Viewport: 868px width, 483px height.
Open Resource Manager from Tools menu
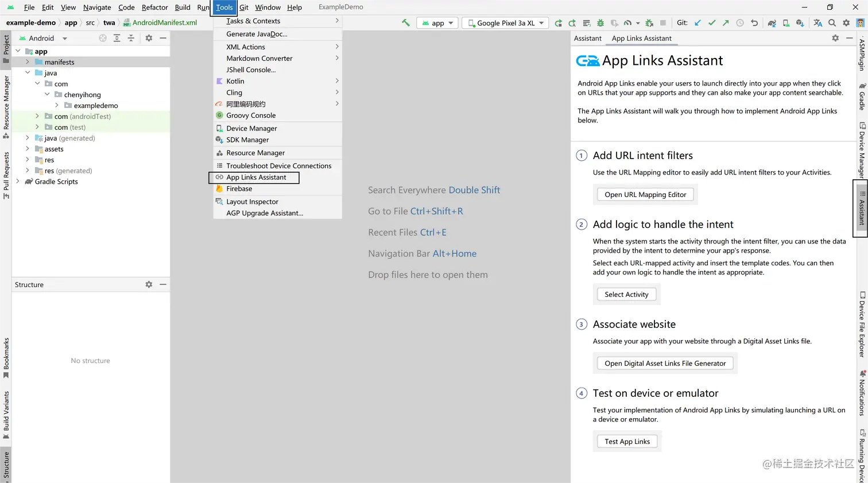(x=277, y=153)
